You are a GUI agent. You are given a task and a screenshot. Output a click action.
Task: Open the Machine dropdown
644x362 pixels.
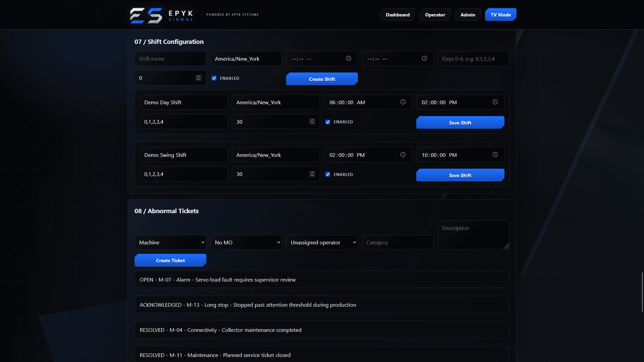[x=170, y=242]
